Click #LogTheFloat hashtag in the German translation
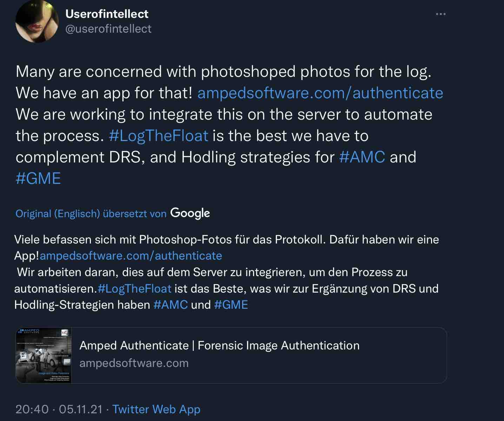Screen dimensions: 504x421 [134, 288]
